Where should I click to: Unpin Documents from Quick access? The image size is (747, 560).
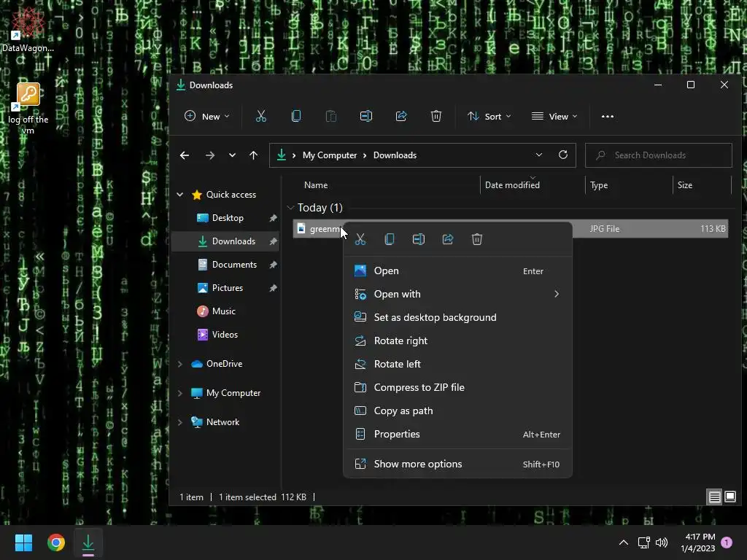[x=273, y=265]
